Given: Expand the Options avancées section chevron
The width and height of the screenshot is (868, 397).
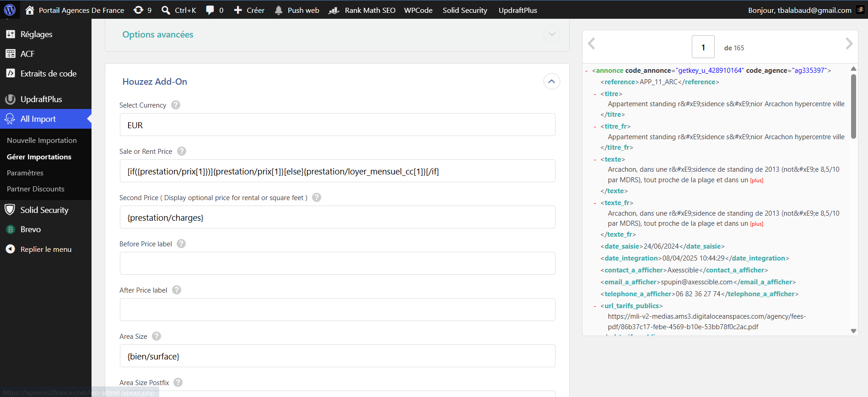Looking at the screenshot, I should point(552,34).
